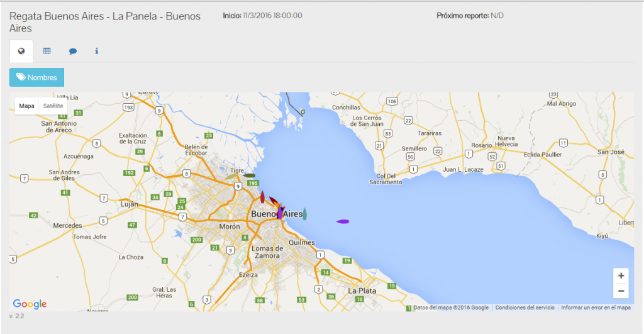Click the teal boat marker near Buenos Aires

304,214
